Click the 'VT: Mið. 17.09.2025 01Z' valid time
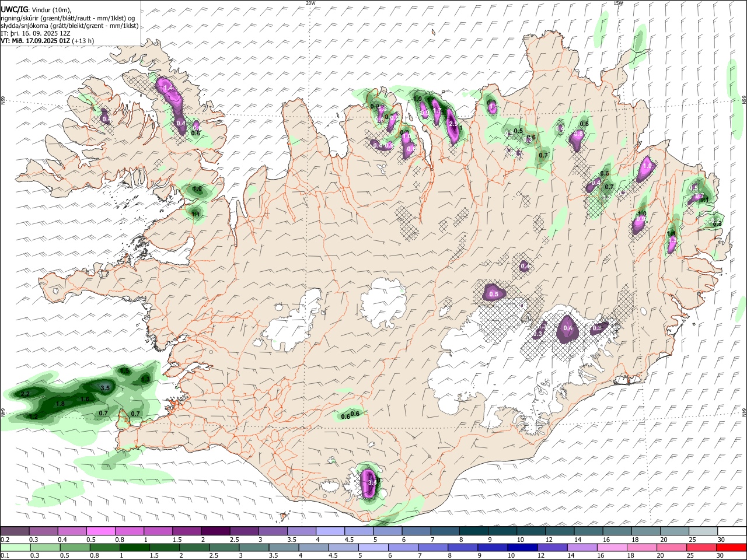 (x=36, y=41)
